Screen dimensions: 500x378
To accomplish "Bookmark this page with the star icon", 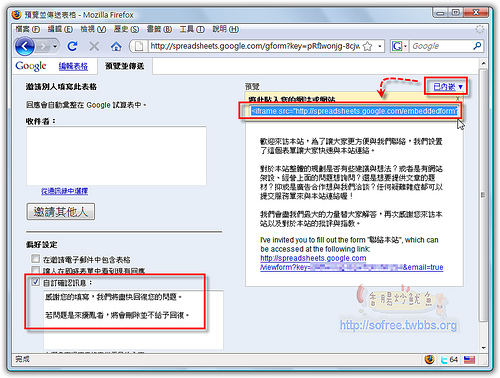I will [x=367, y=46].
